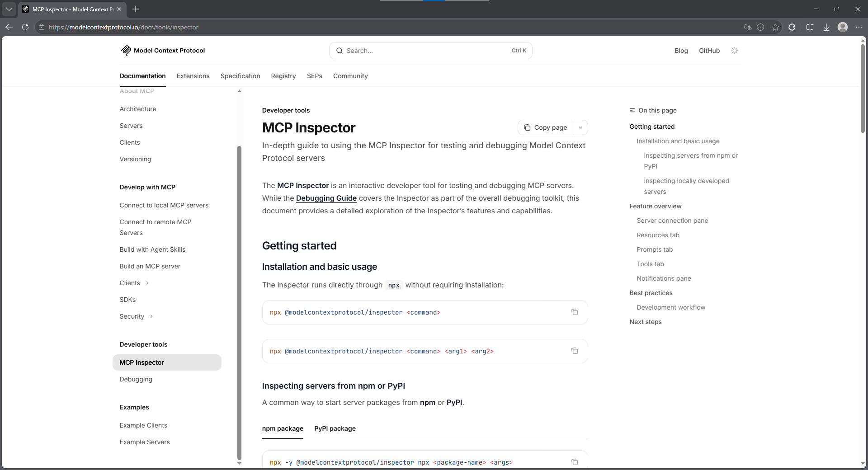Open Connect to remote MCP Servers

(x=156, y=227)
